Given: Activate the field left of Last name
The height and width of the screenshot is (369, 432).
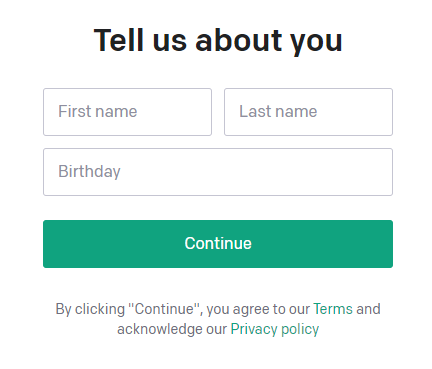Looking at the screenshot, I should pos(127,112).
